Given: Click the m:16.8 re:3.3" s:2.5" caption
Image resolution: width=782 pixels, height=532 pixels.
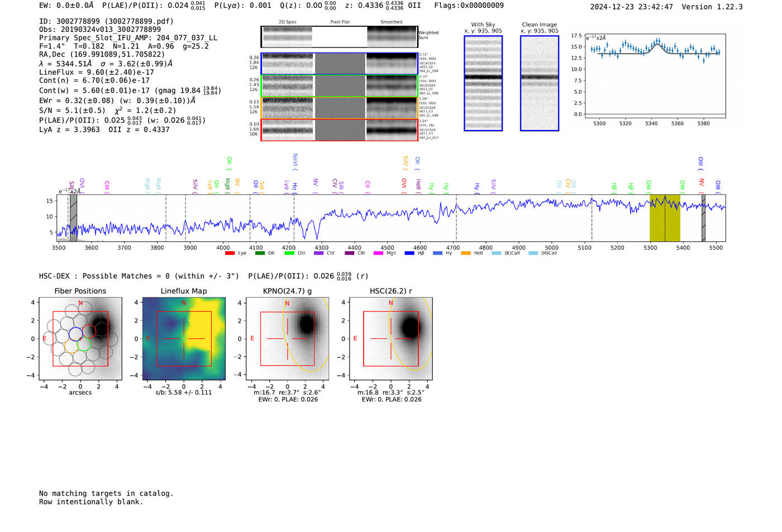Looking at the screenshot, I should click(x=391, y=392).
